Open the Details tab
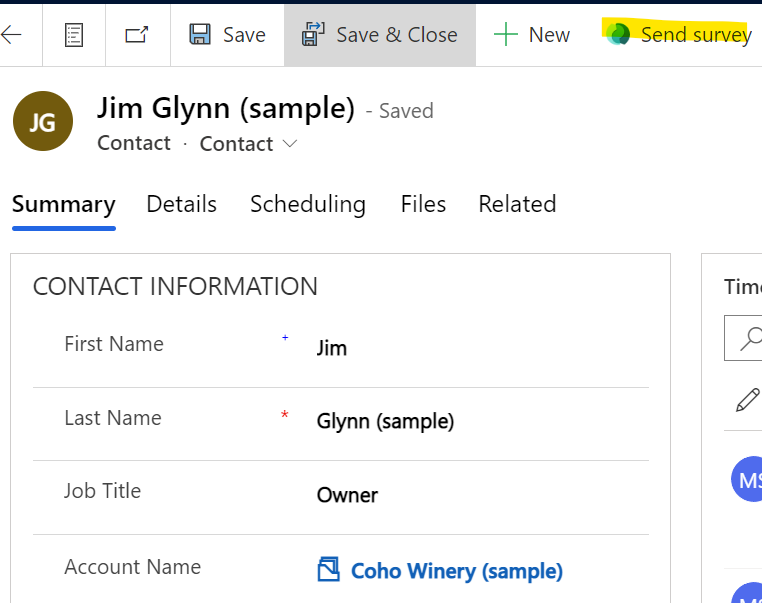This screenshot has width=762, height=603. pyautogui.click(x=181, y=205)
